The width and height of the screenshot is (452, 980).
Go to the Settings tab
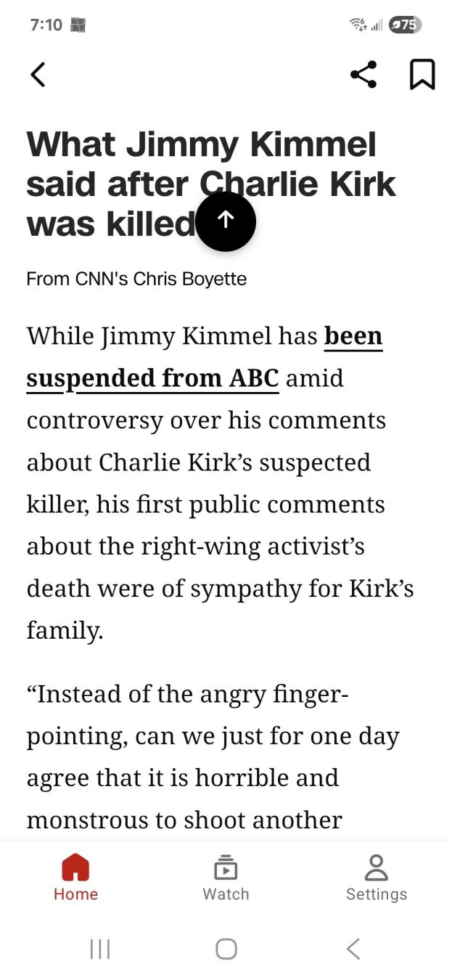coord(376,877)
